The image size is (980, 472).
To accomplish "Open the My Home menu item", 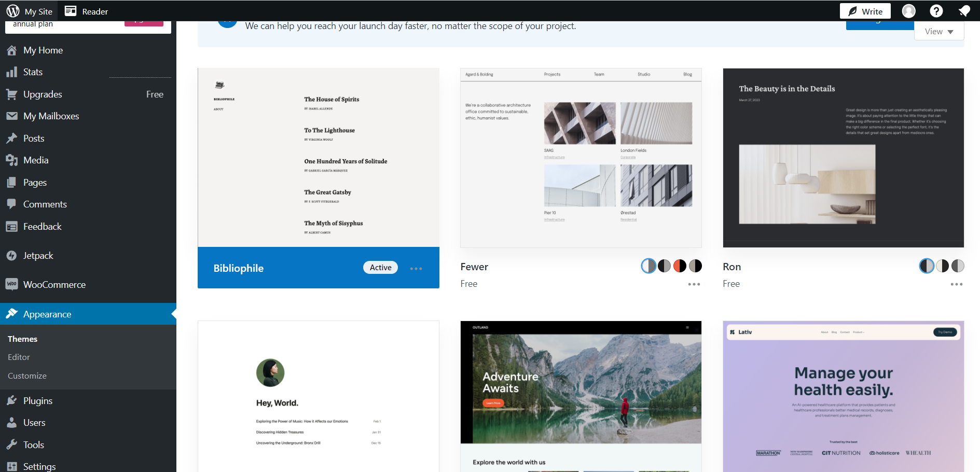I will [43, 50].
